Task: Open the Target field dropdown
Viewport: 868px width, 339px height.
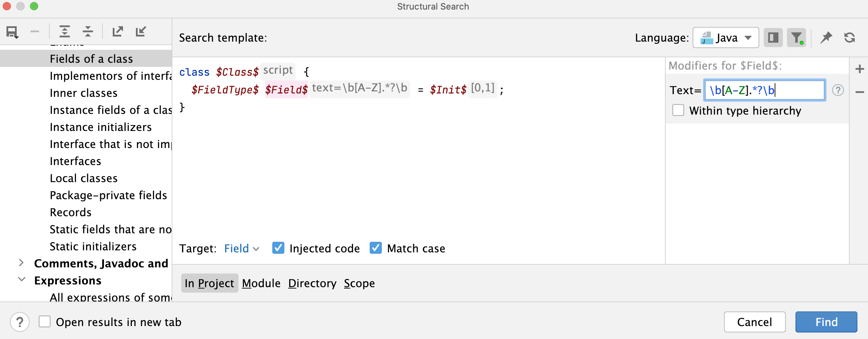Action: 242,249
